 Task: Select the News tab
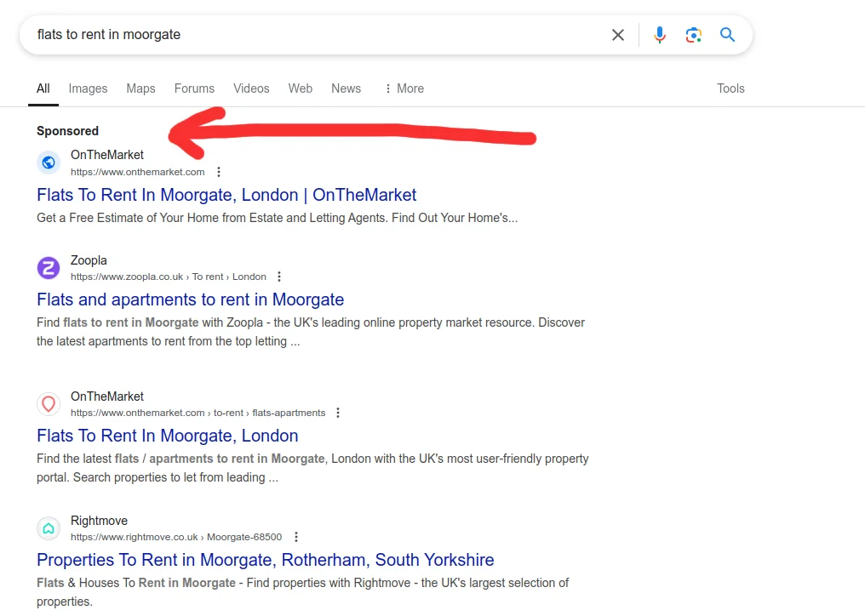pyautogui.click(x=346, y=88)
